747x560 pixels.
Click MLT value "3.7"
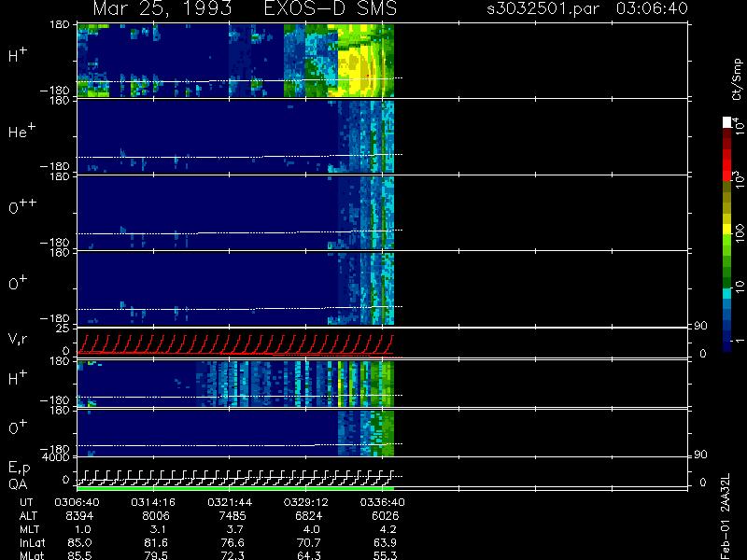click(x=234, y=529)
